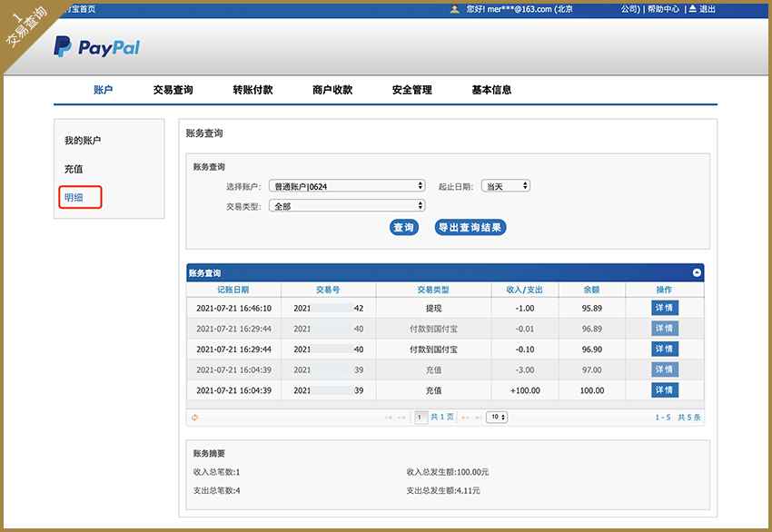The width and height of the screenshot is (772, 532).
Task: Click the 共 1 页 page count
Action: (x=442, y=417)
